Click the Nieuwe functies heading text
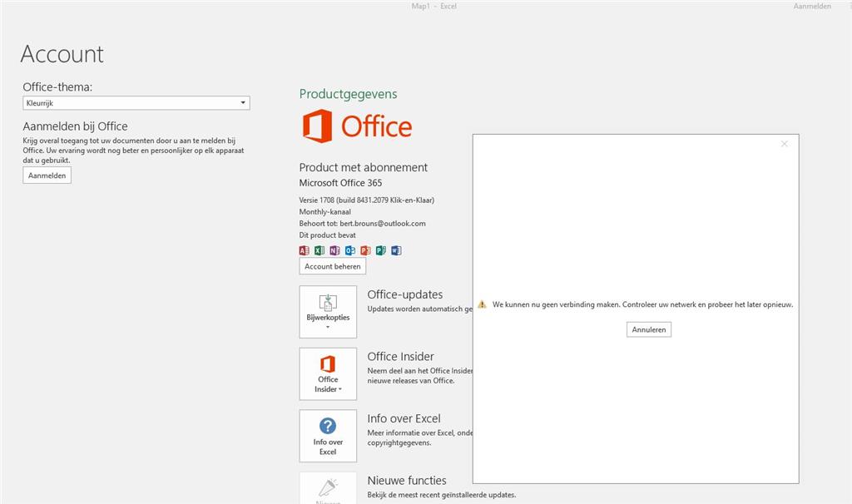The height and width of the screenshot is (504, 852). [407, 481]
